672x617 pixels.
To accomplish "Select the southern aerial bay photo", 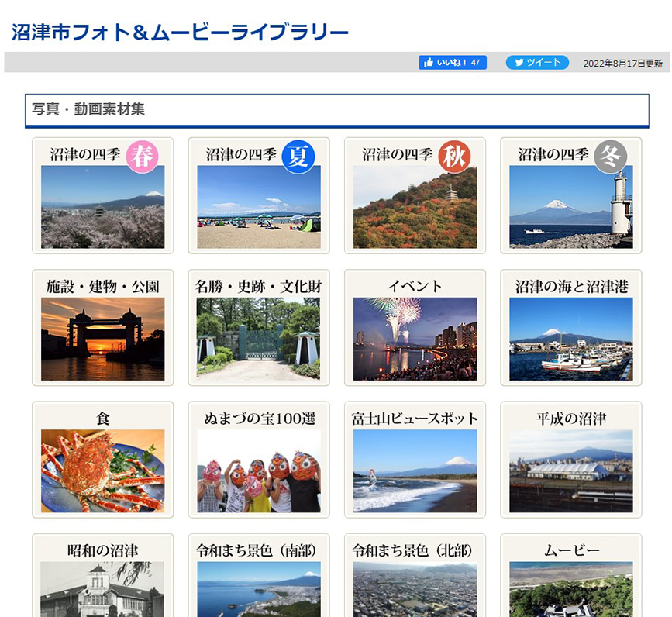I will point(259,589).
